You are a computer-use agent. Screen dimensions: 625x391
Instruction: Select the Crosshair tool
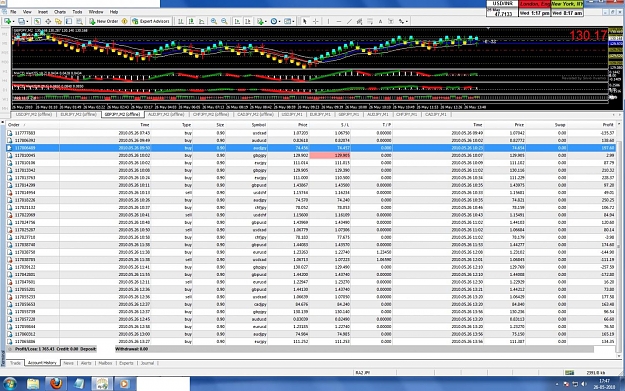315,21
